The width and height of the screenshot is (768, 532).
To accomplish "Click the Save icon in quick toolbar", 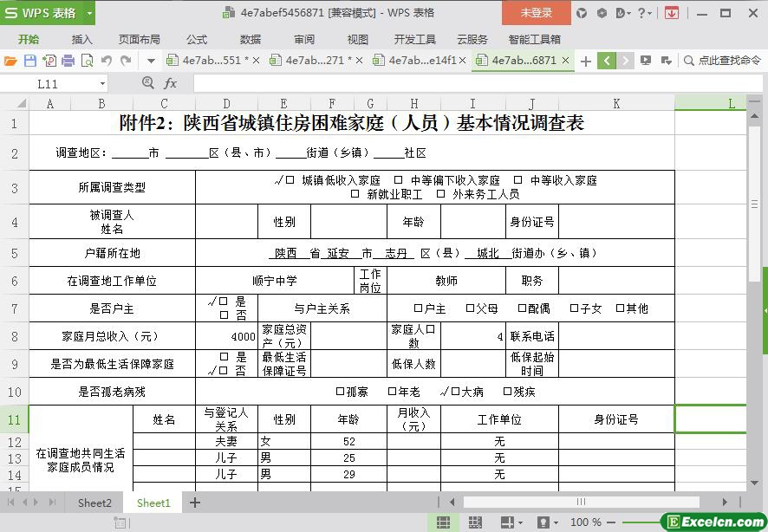I will [x=29, y=61].
